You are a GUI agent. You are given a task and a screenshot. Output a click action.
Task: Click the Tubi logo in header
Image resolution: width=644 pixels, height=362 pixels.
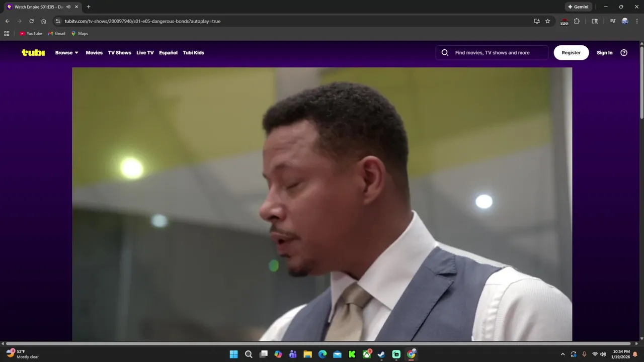33,52
